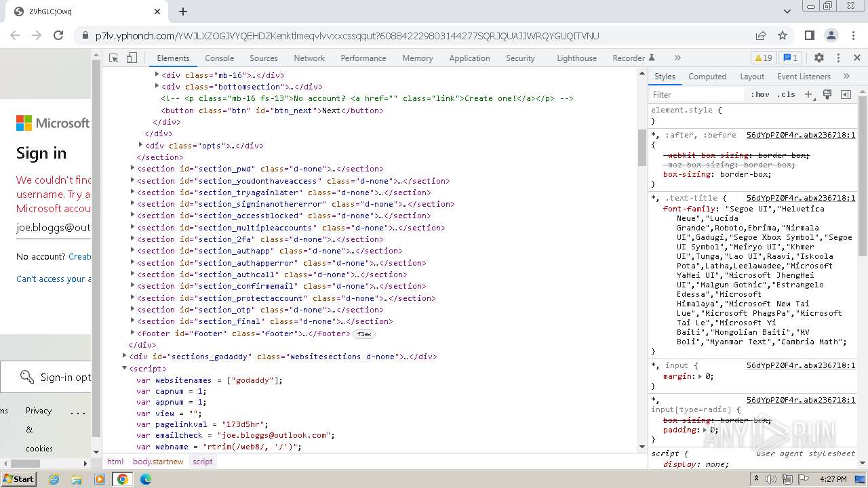Open Sign-in options key button

[46, 377]
